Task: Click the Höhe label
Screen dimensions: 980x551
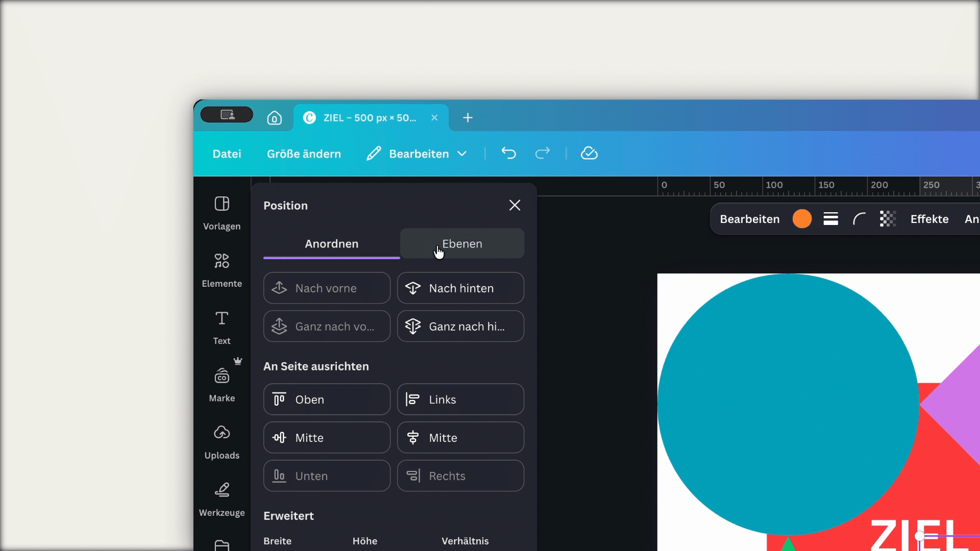Action: click(x=365, y=541)
